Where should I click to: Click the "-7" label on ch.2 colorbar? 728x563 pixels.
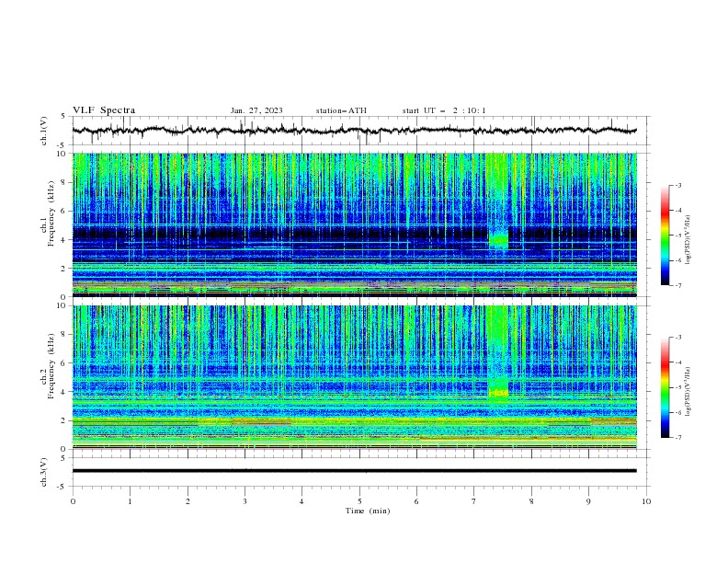click(x=677, y=438)
